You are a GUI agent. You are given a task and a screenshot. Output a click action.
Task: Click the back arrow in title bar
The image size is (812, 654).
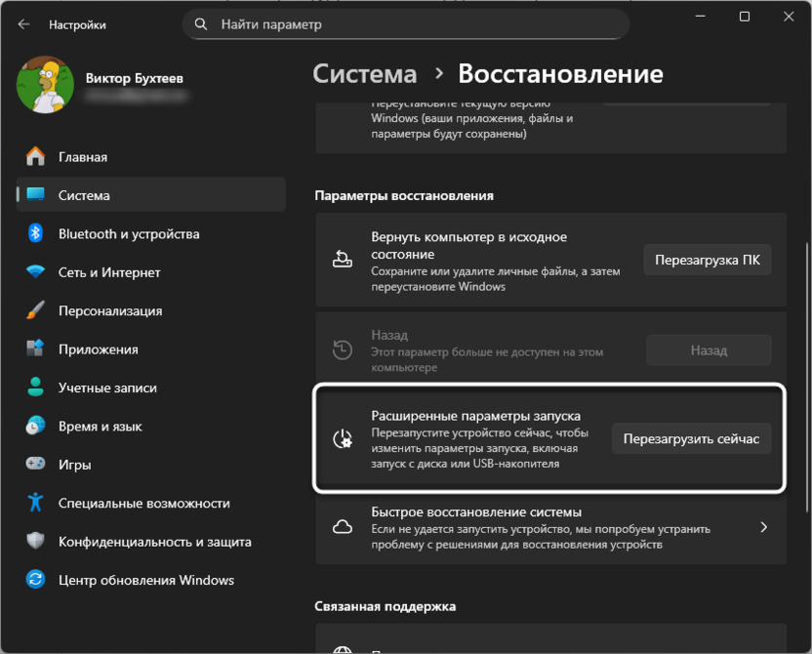[x=21, y=24]
